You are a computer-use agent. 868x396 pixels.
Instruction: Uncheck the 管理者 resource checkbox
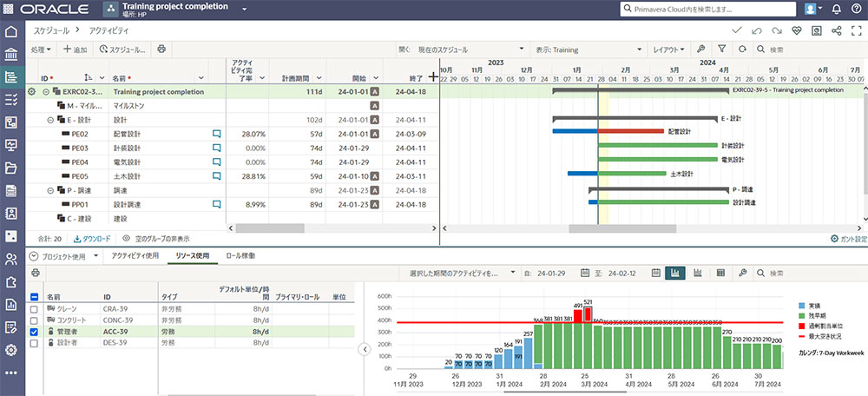[x=34, y=332]
